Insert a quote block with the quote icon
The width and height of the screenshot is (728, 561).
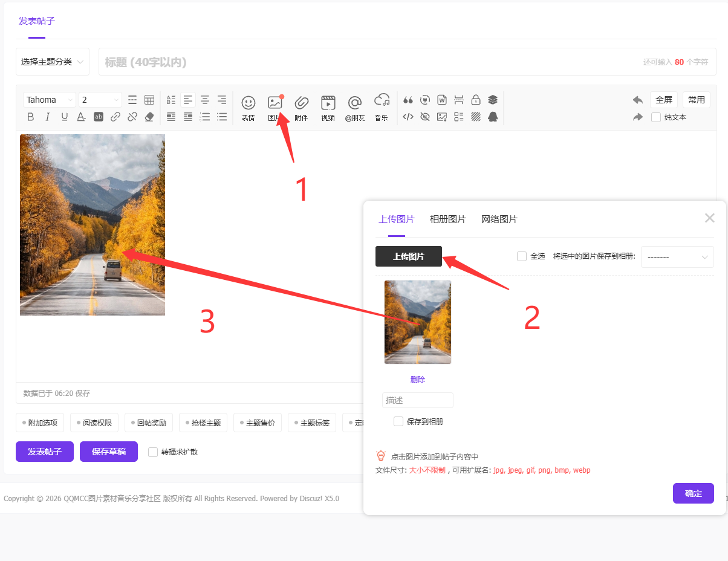tap(408, 100)
